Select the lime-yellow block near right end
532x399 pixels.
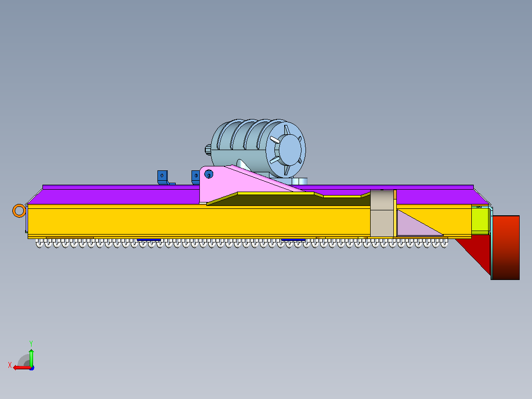point(480,220)
